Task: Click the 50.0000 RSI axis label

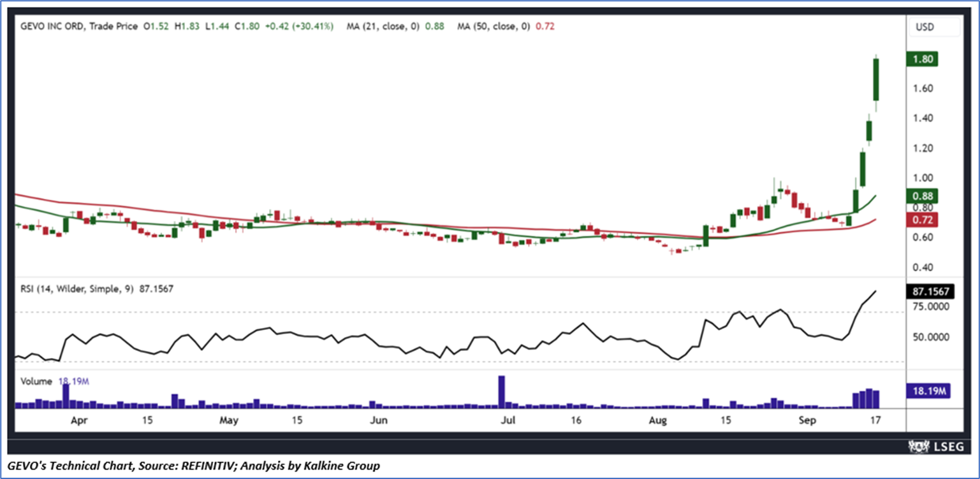Action: 930,337
